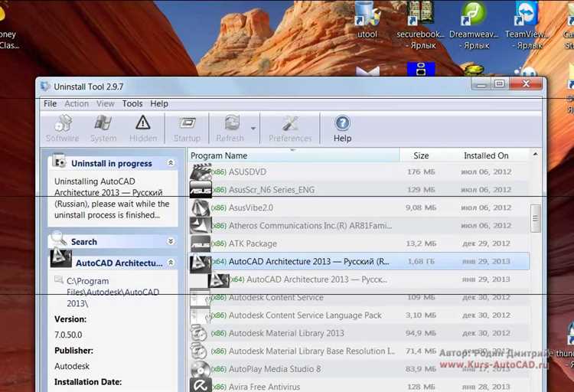Image resolution: width=574 pixels, height=392 pixels.
Task: Open Preferences from toolbar
Action: (x=290, y=128)
